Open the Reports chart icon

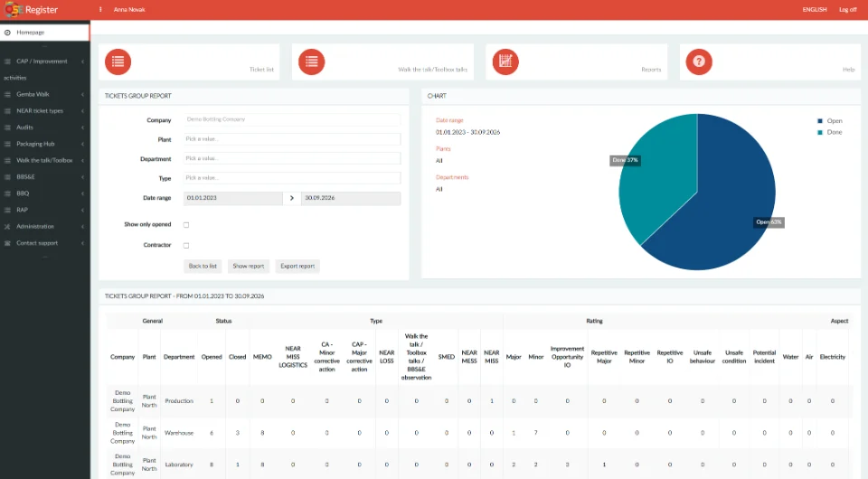pos(505,61)
